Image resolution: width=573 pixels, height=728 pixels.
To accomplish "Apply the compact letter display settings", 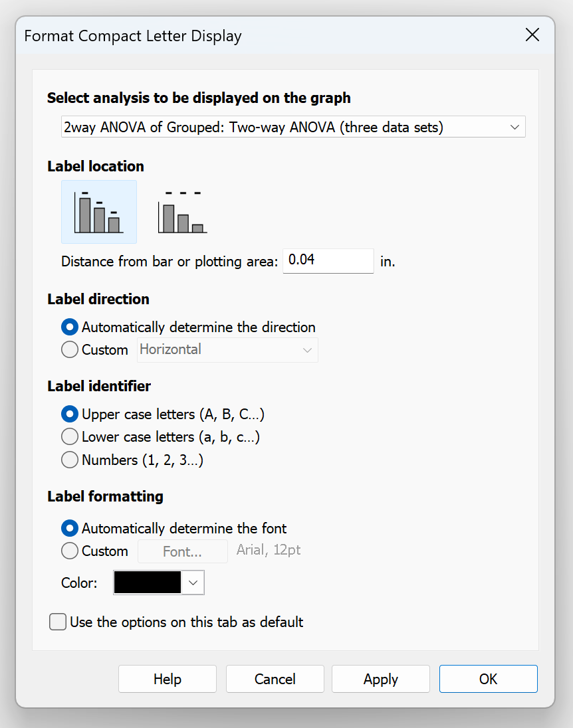I will click(380, 679).
